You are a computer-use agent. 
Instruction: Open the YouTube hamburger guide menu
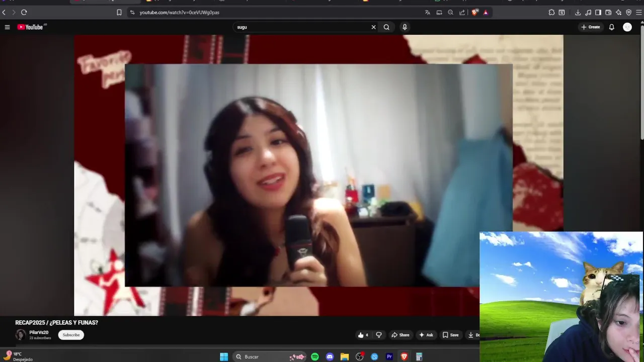[x=7, y=27]
